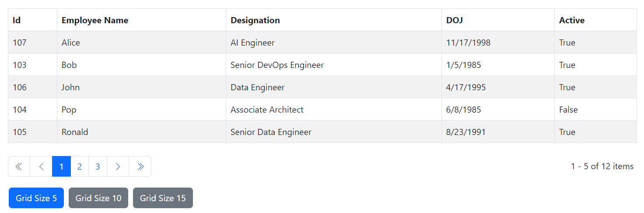Select the row for Alice
This screenshot has height=213, width=644.
pyautogui.click(x=322, y=43)
